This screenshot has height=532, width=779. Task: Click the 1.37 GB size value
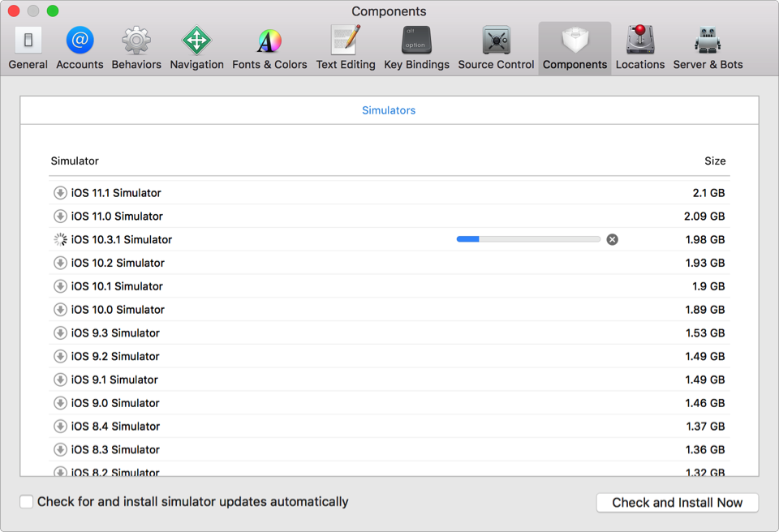(705, 427)
